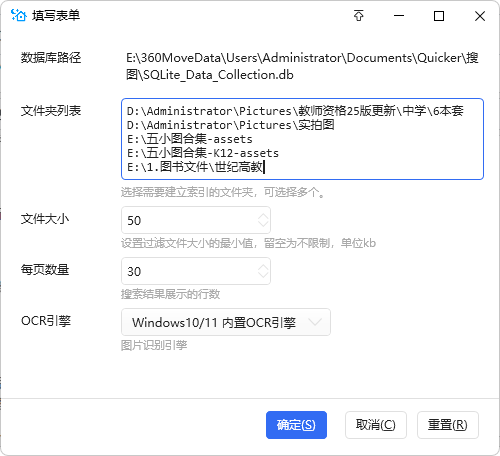
Task: Cancel with the 取消(C) button
Action: tap(376, 425)
